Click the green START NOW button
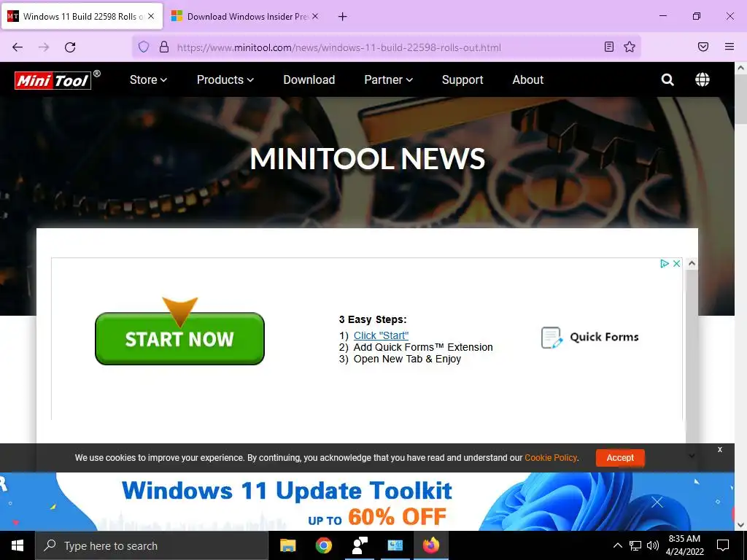 tap(179, 338)
